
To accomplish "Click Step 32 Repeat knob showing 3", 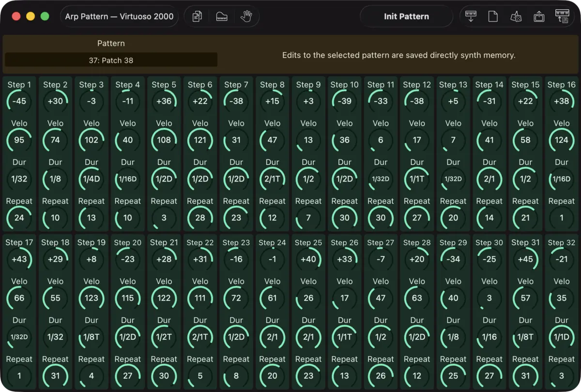I will 562,376.
